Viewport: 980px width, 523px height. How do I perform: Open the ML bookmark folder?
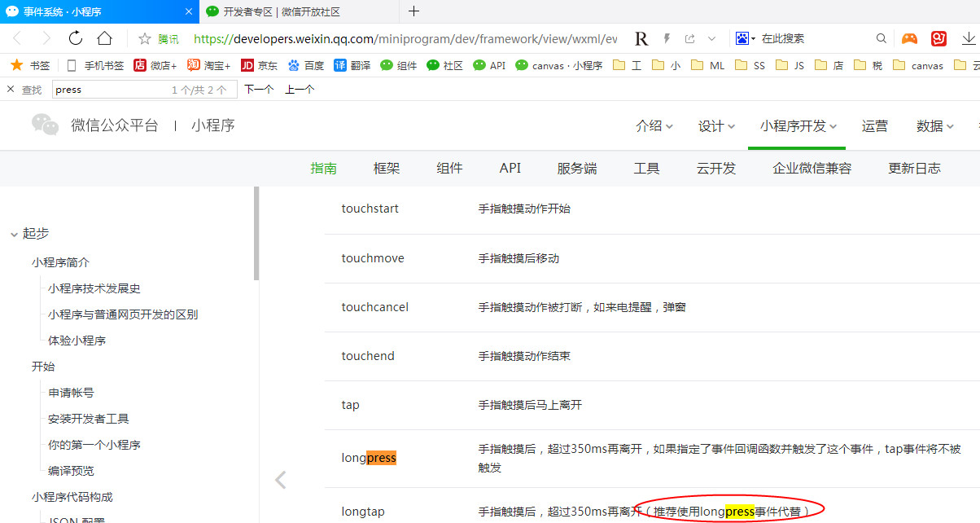pos(707,65)
